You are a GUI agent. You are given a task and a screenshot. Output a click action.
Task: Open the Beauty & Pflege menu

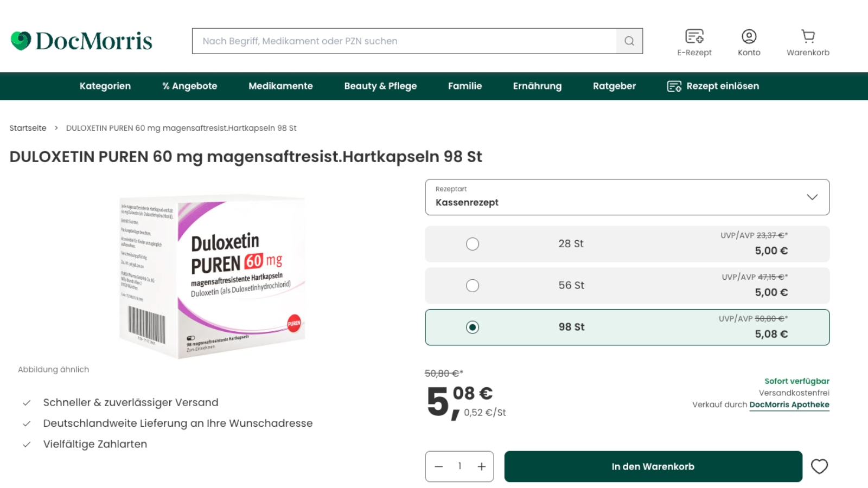380,86
